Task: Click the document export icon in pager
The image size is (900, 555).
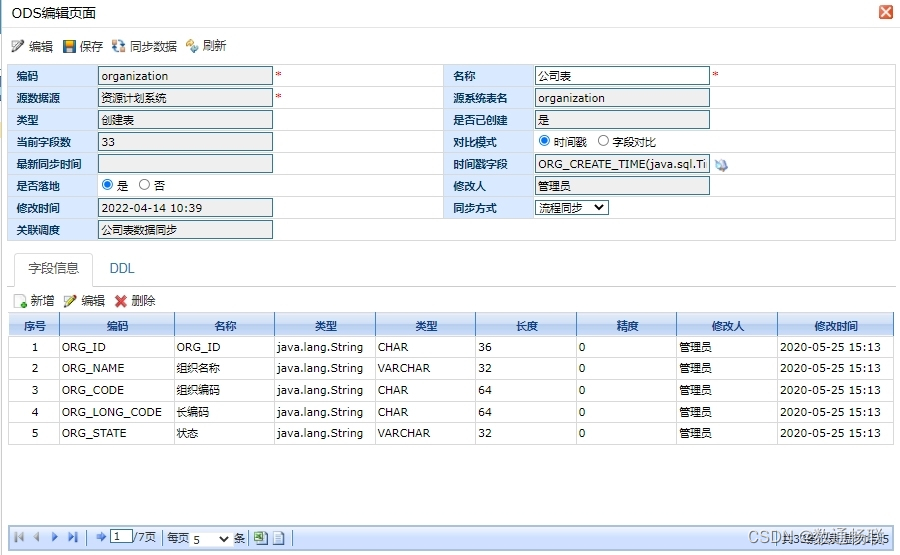Action: point(278,538)
